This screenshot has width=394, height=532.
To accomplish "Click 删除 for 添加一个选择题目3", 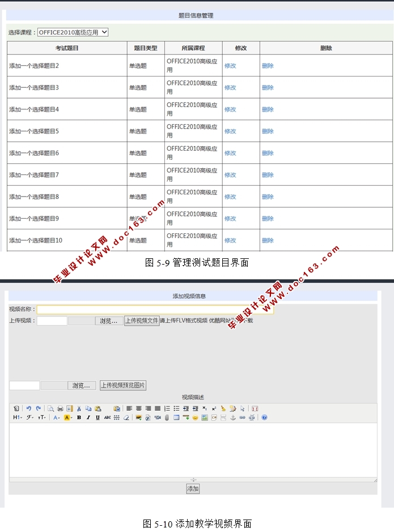I will (268, 88).
